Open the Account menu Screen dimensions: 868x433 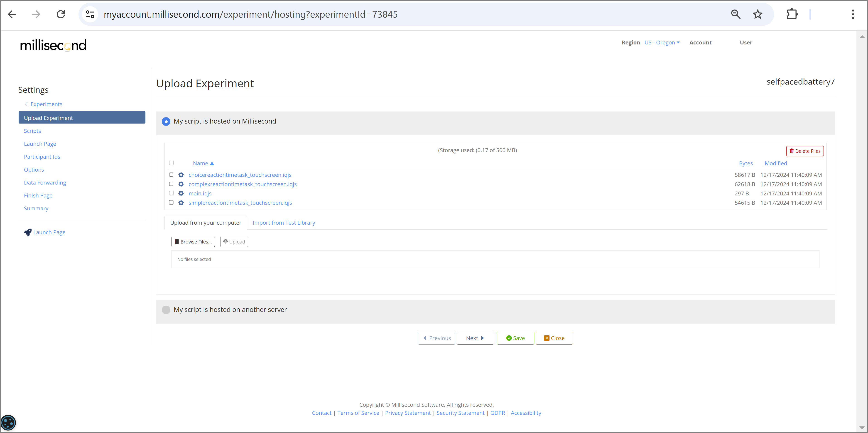pos(700,42)
